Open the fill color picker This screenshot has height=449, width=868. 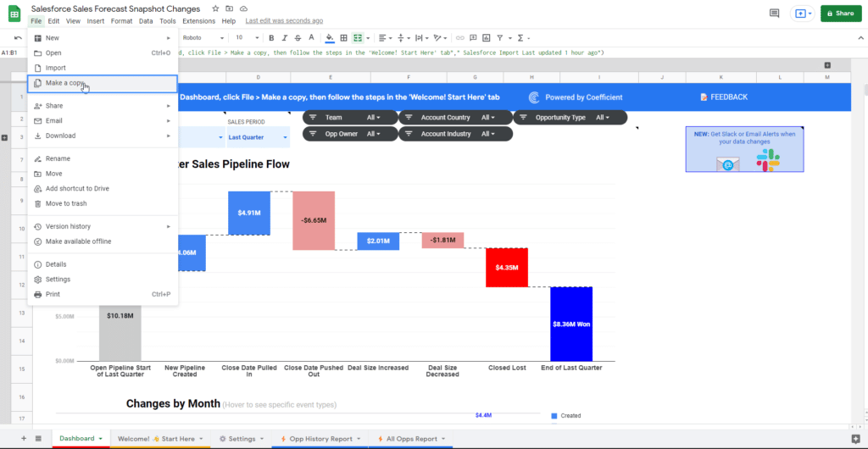(330, 38)
